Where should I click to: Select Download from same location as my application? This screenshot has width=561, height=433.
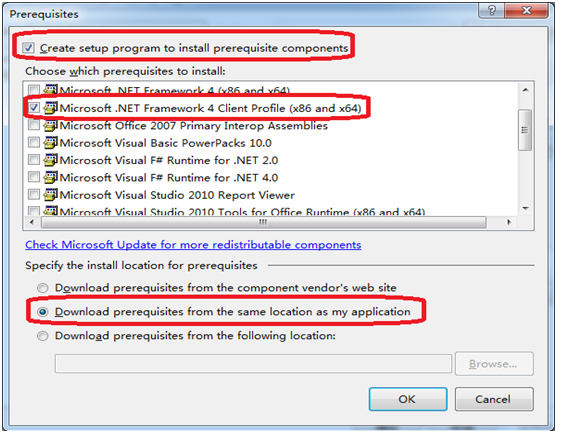(43, 312)
